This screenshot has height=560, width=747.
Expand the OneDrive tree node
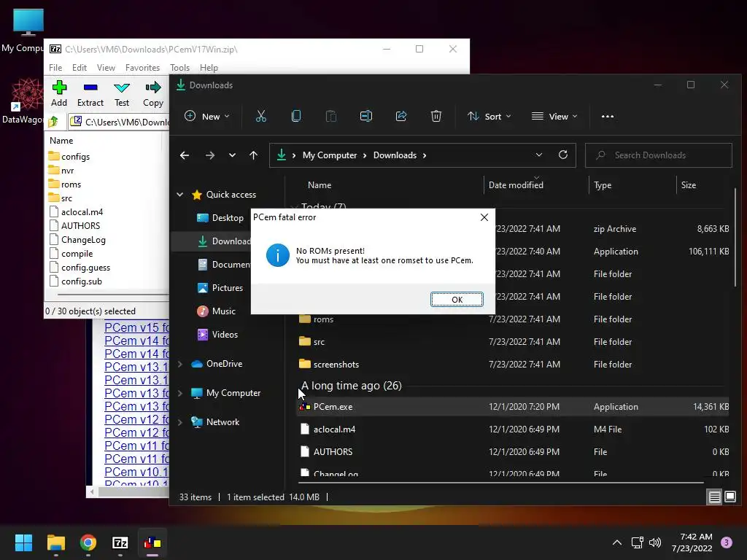coord(180,364)
